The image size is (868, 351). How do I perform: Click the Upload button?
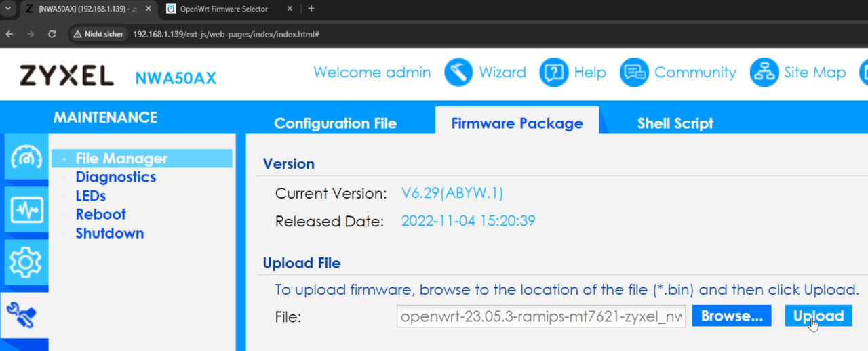818,316
